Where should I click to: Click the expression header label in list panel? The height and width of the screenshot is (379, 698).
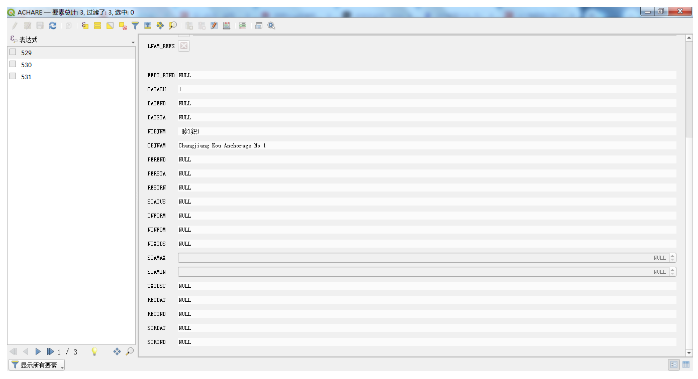coord(28,40)
